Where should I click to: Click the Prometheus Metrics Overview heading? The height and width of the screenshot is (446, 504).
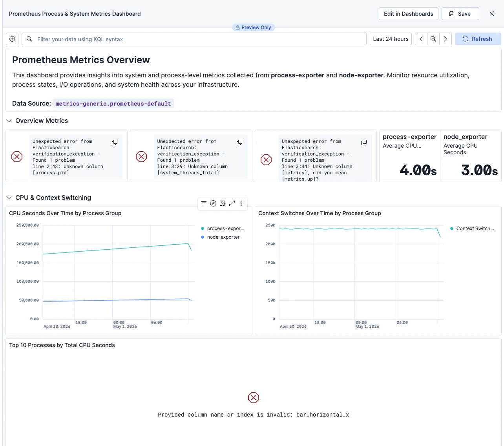[81, 60]
